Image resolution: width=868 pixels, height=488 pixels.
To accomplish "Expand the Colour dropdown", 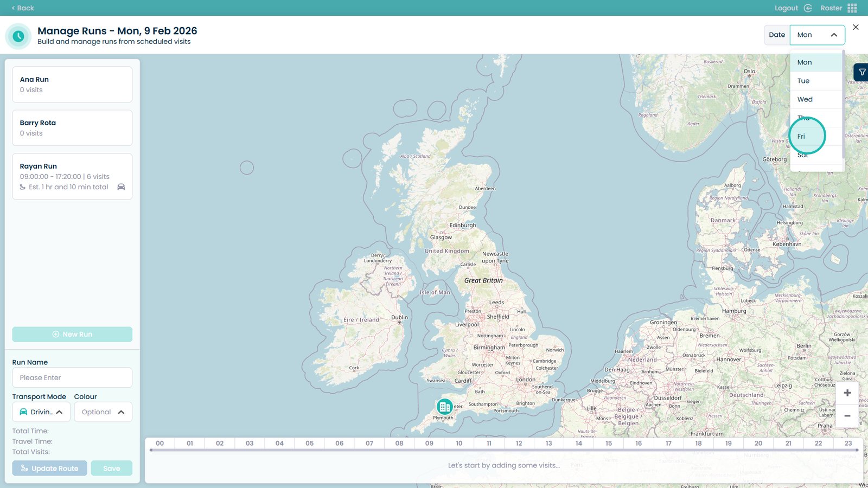I will coord(103,412).
